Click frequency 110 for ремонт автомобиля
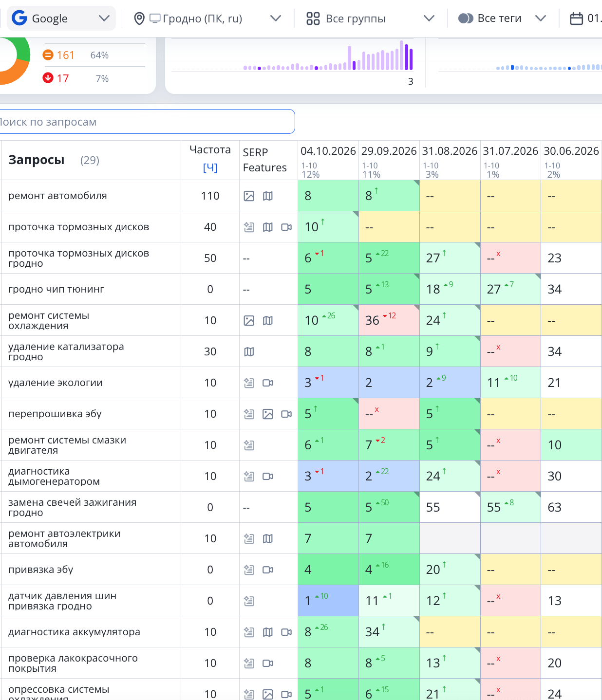602x700 pixels. click(210, 196)
